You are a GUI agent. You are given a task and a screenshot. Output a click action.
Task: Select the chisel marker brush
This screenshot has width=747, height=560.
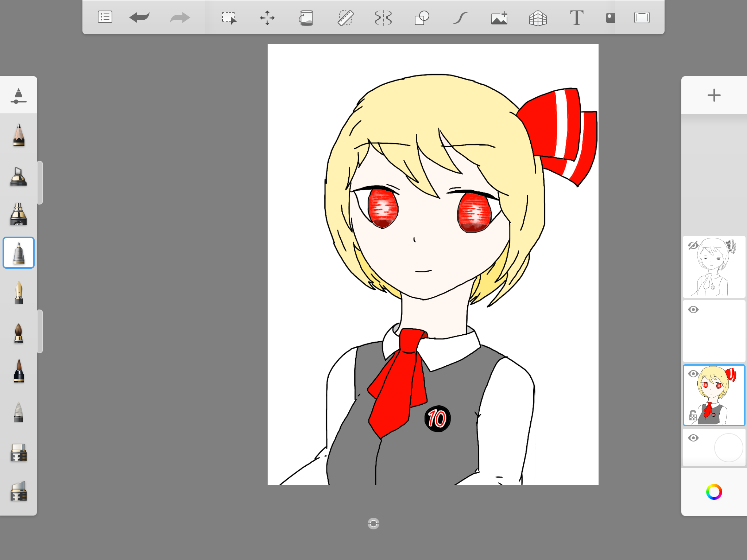(18, 176)
